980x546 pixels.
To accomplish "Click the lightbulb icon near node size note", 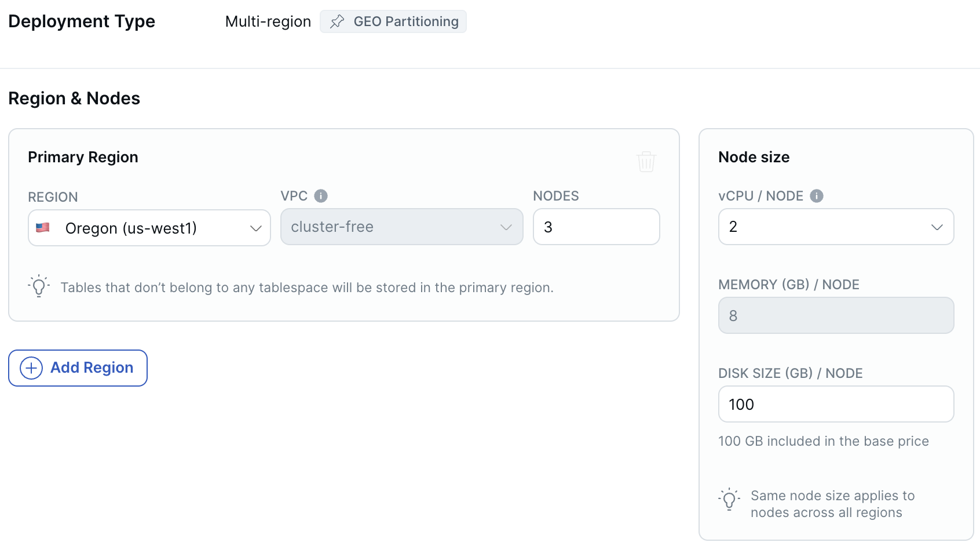I will point(729,499).
